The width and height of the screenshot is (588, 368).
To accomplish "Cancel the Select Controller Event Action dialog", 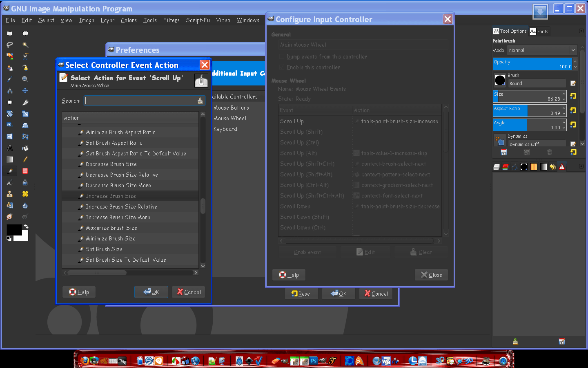I will [189, 292].
